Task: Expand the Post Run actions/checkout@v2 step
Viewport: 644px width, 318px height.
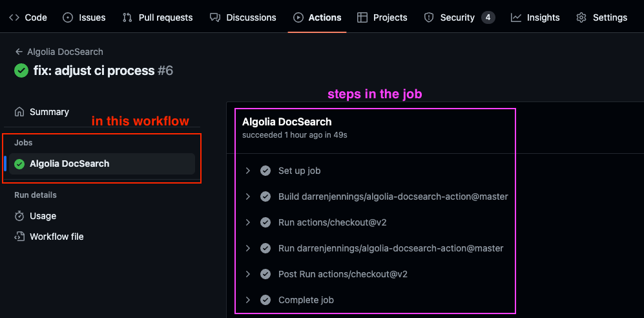Action: (x=247, y=274)
